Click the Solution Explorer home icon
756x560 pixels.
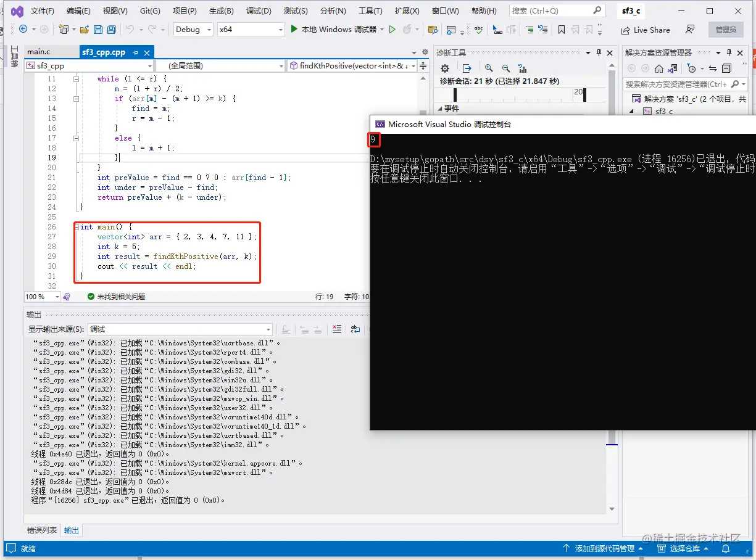(659, 68)
